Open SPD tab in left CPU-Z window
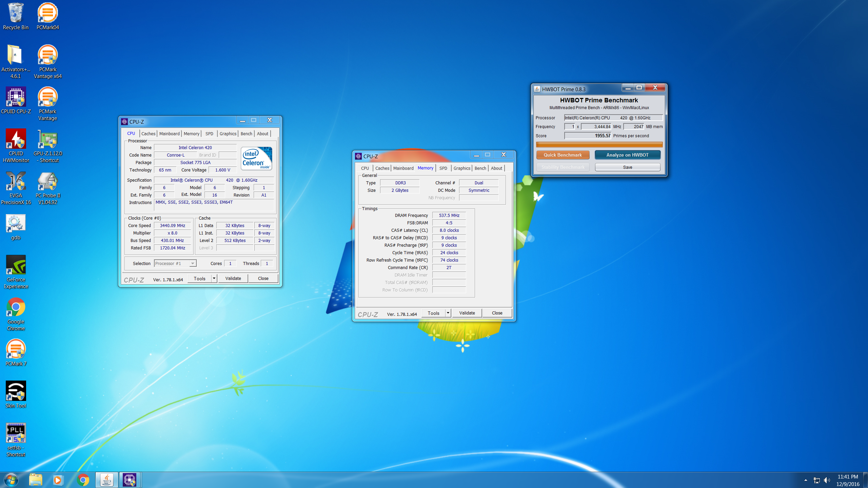Image resolution: width=868 pixels, height=488 pixels. (209, 134)
